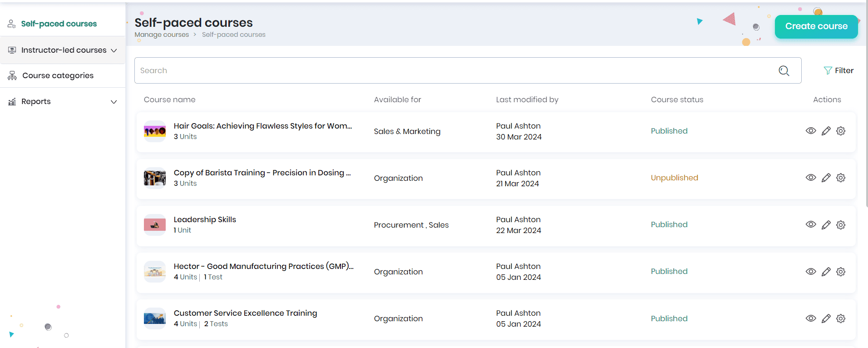Preview Hair Goals course via eye icon
The image size is (868, 348).
(x=811, y=131)
